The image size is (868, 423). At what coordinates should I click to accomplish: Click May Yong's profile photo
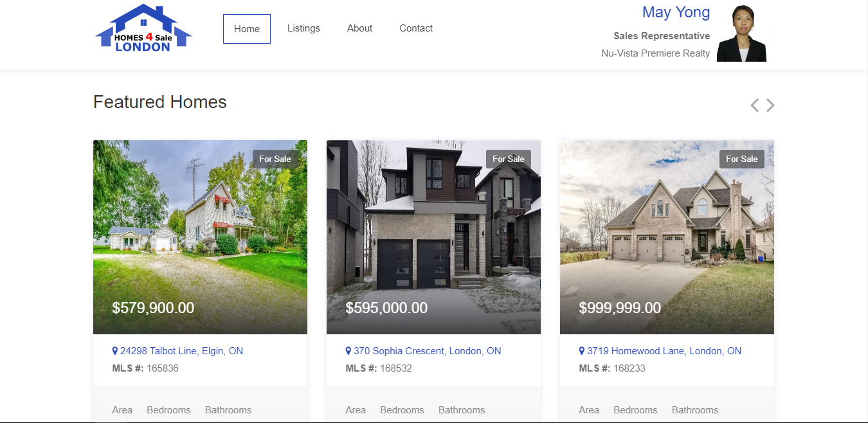coord(741,33)
